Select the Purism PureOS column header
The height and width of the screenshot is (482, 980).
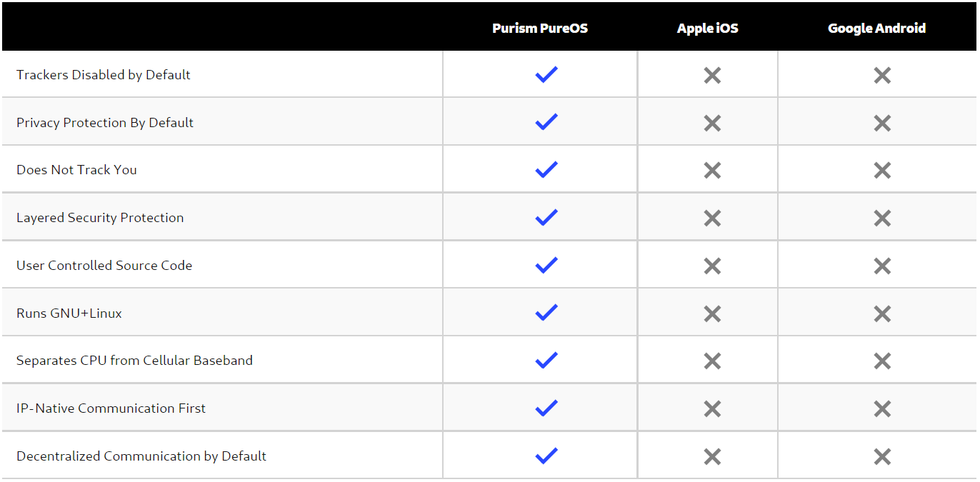coord(540,29)
